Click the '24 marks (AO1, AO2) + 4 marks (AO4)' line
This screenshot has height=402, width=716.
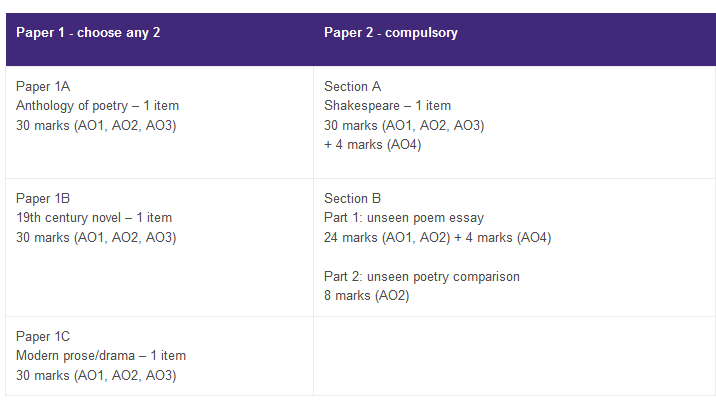pos(437,237)
